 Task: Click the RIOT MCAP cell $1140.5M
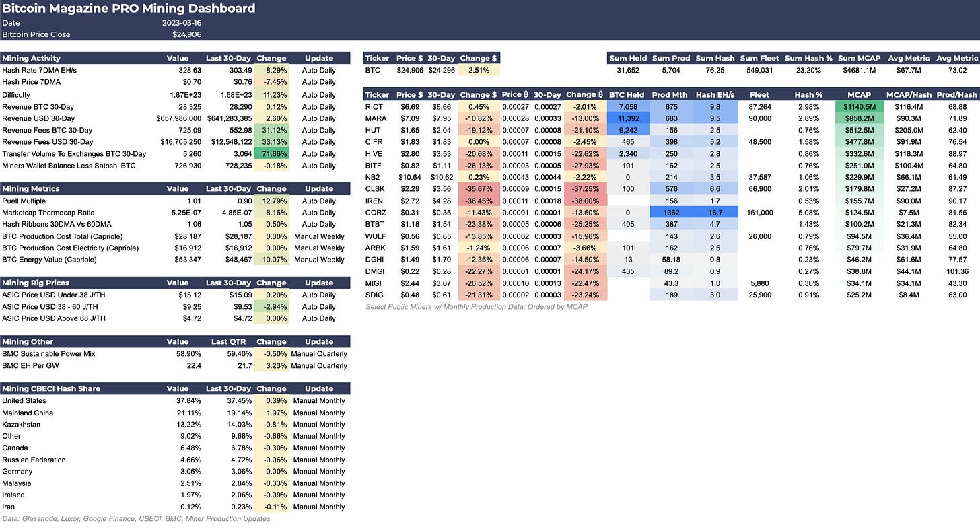click(x=859, y=106)
